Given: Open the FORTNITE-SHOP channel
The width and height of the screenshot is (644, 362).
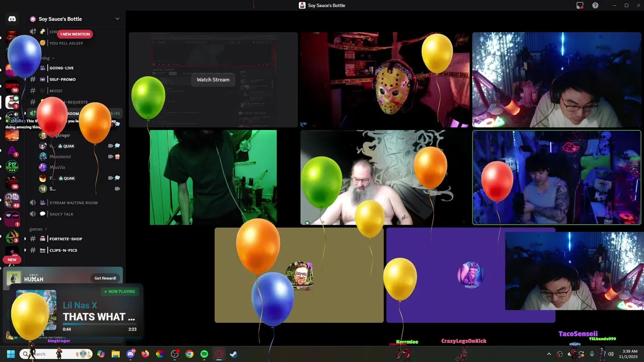Looking at the screenshot, I should click(x=65, y=239).
